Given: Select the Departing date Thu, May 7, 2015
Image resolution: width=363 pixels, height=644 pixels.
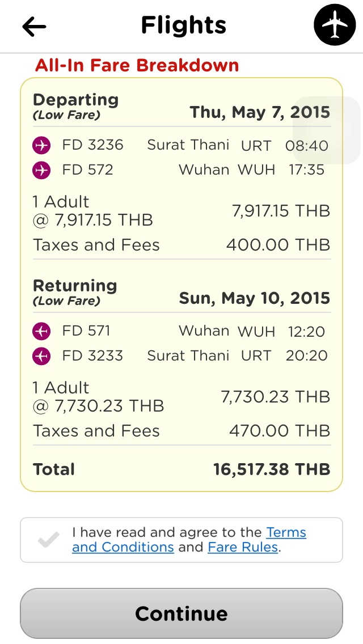Looking at the screenshot, I should click(x=260, y=112).
